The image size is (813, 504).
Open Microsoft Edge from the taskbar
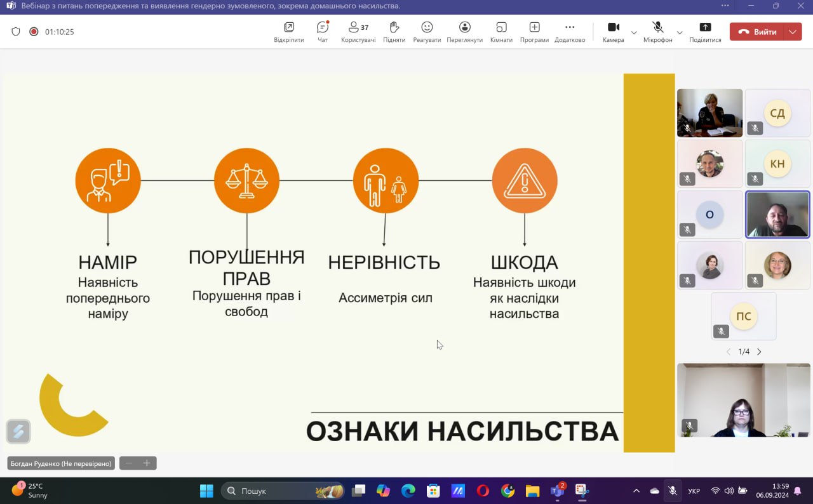408,491
